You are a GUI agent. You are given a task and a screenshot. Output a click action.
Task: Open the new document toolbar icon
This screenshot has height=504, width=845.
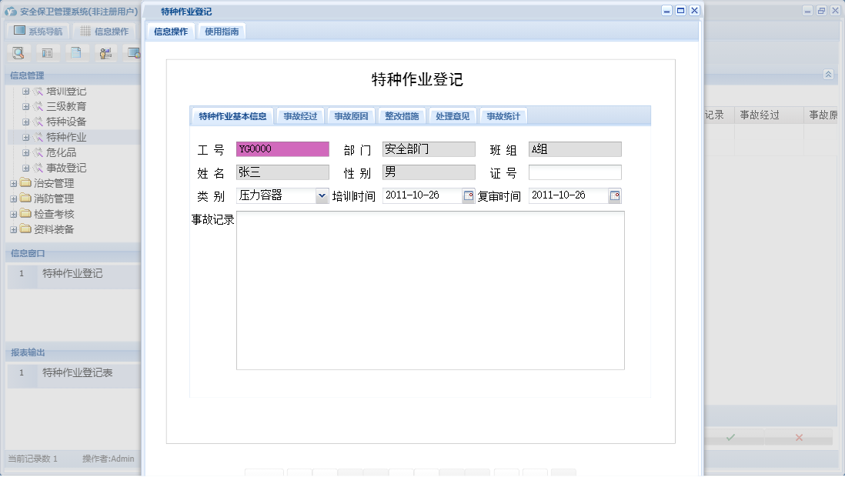(75, 52)
